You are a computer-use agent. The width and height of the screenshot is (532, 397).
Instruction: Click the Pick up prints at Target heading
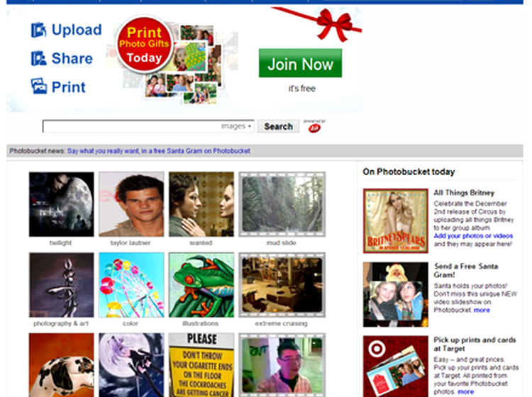pyautogui.click(x=475, y=344)
